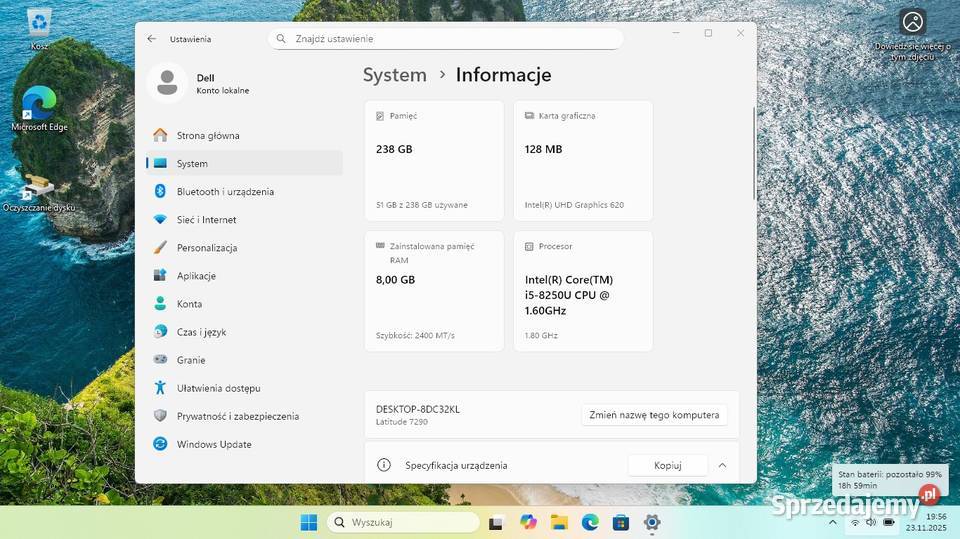
Task: Click the Wi-Fi icon in system tray
Action: tap(855, 522)
